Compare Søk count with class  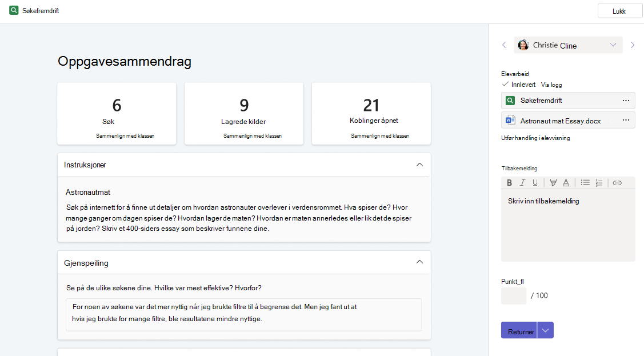click(125, 136)
